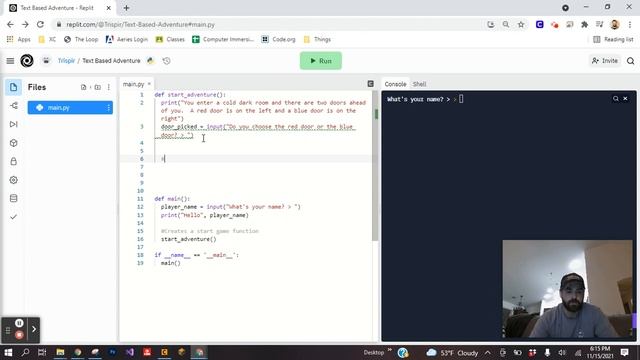Close the main.py editor tab
Screen dimensions: 640x360
pos(149,84)
